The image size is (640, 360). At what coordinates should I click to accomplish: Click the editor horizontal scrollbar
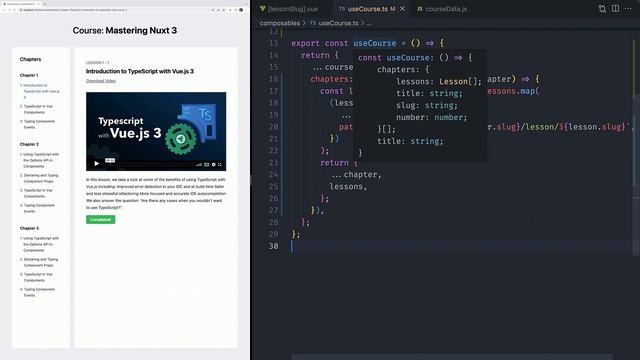point(452,357)
